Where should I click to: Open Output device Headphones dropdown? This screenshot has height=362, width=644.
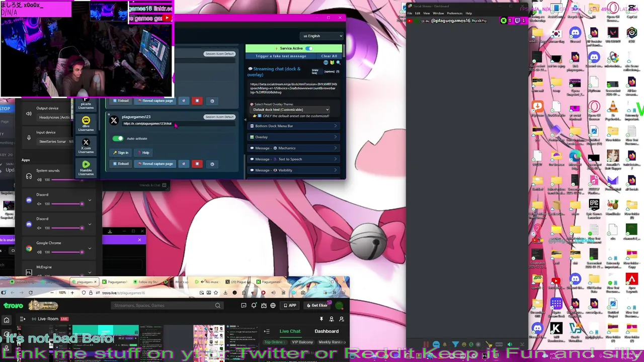point(54,117)
